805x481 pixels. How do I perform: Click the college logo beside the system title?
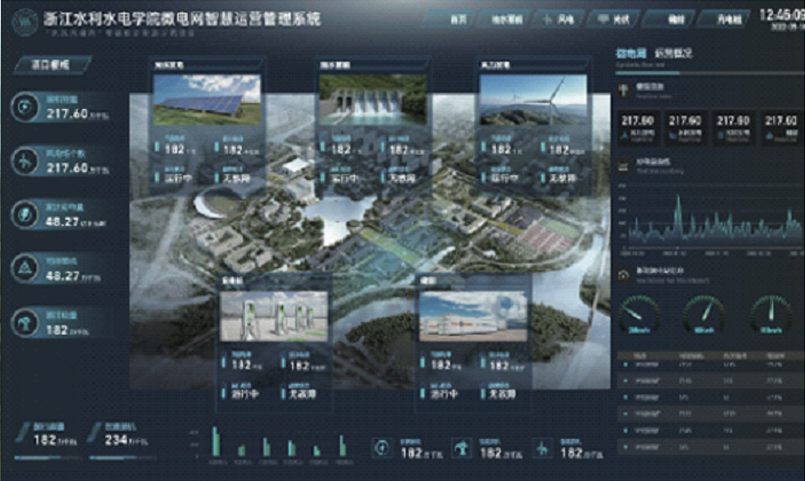pyautogui.click(x=25, y=22)
